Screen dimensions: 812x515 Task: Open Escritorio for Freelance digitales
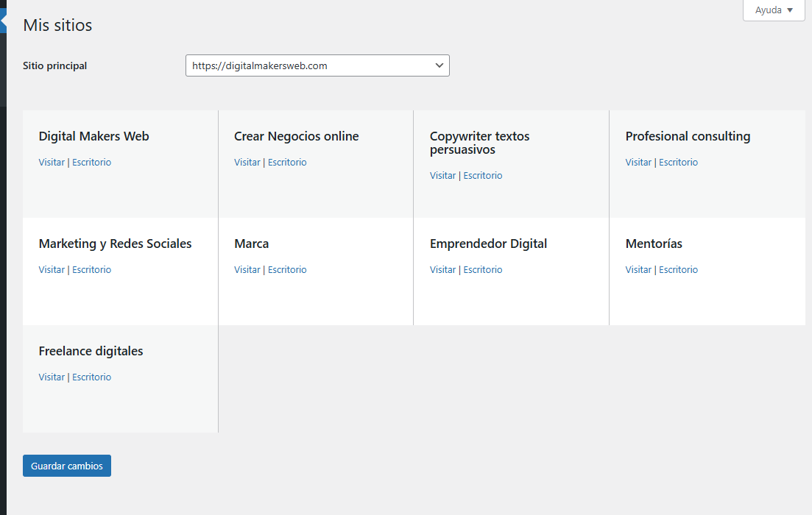click(91, 377)
